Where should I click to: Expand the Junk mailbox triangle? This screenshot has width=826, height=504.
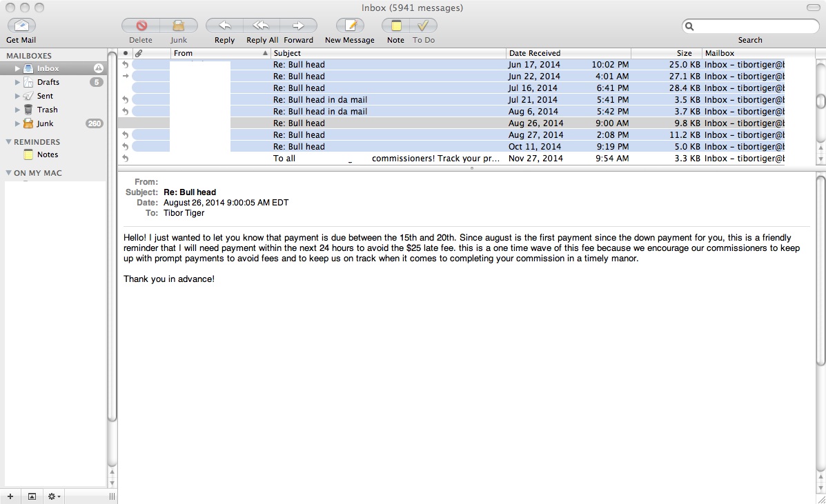pyautogui.click(x=18, y=124)
